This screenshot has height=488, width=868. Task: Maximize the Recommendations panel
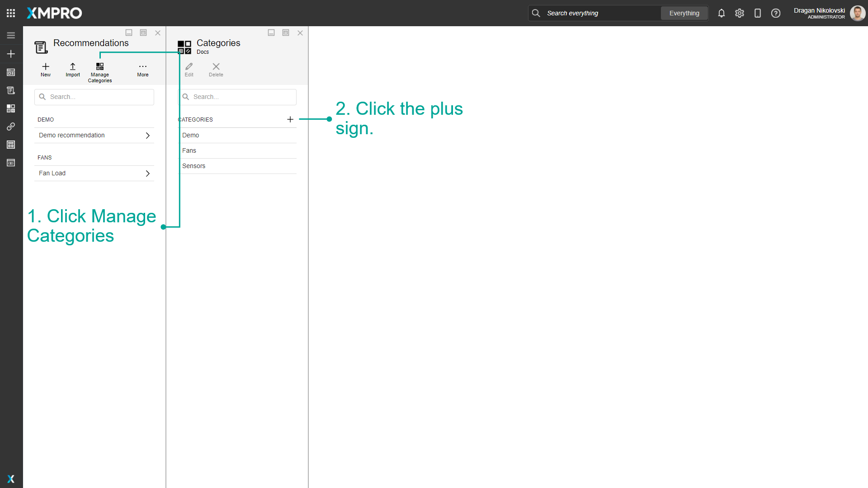point(143,33)
